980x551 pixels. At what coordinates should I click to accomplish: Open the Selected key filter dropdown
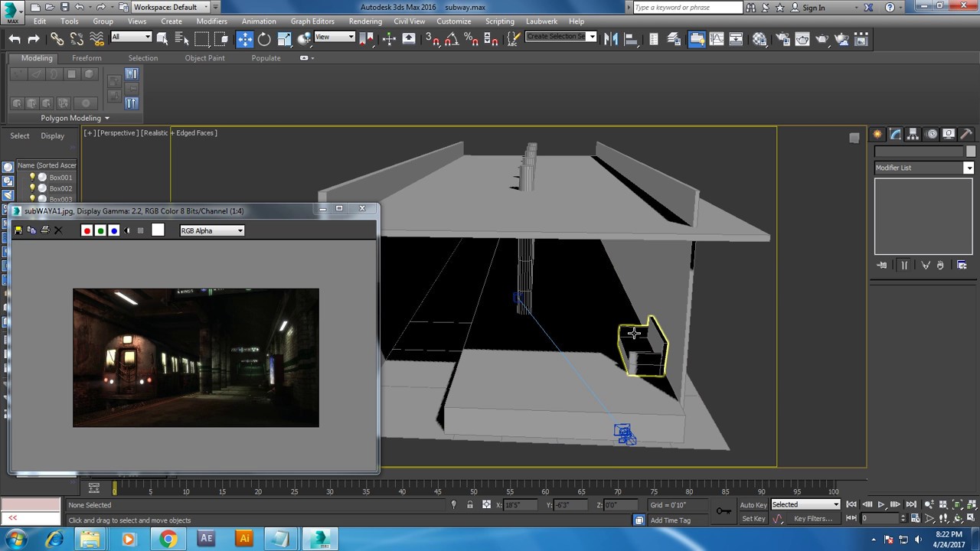805,504
